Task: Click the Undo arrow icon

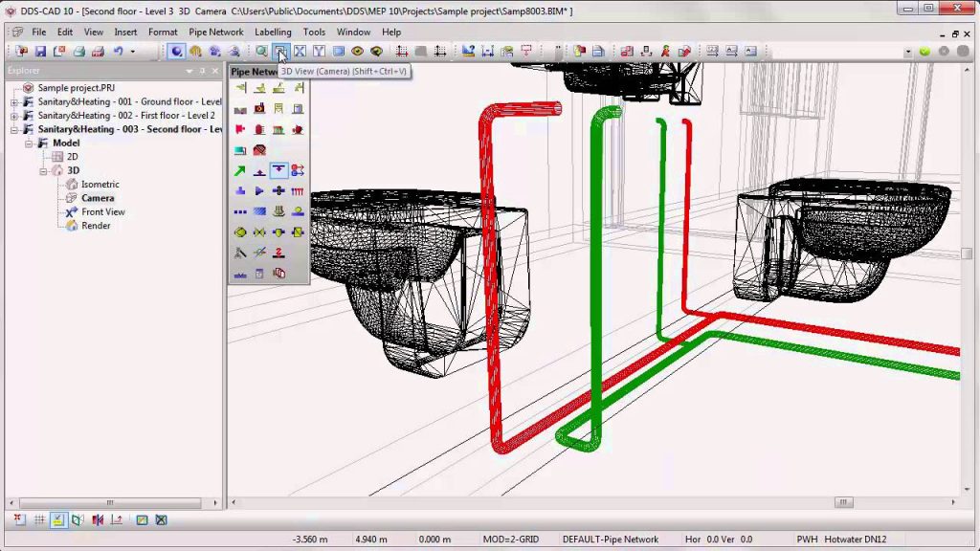Action: tap(116, 52)
